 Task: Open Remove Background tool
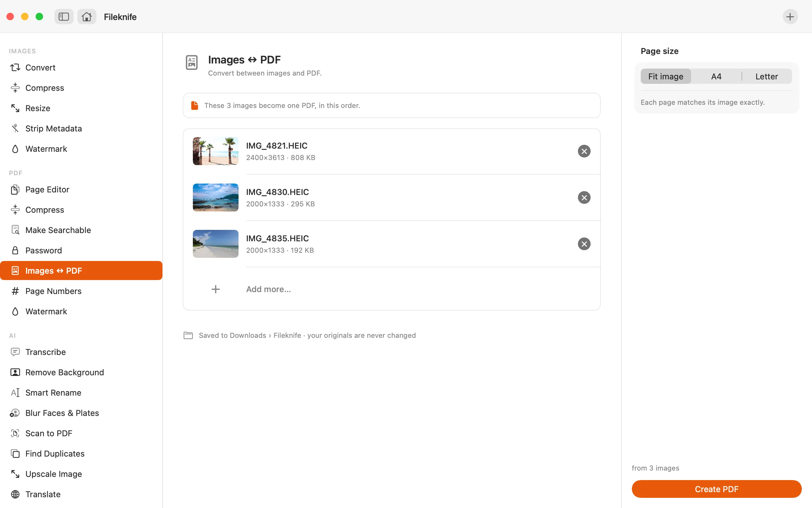point(81,372)
